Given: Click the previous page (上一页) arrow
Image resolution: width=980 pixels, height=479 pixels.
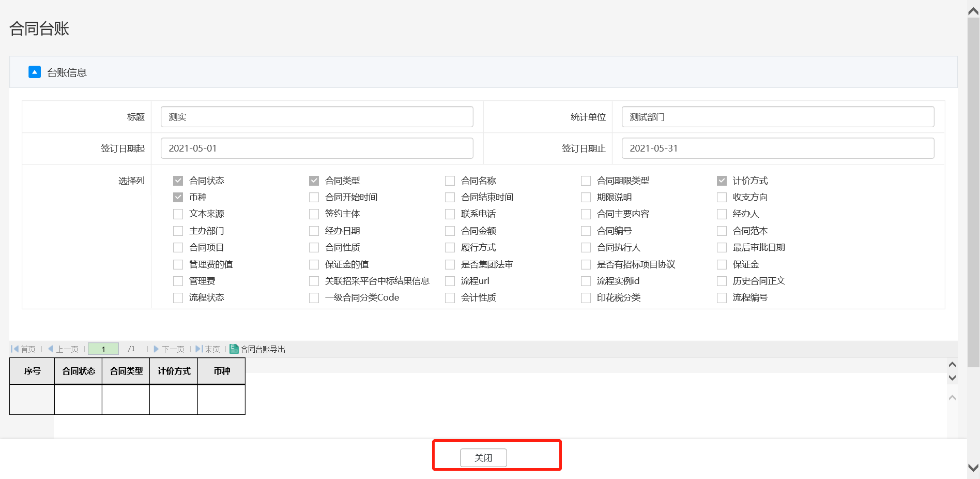Looking at the screenshot, I should pyautogui.click(x=51, y=349).
